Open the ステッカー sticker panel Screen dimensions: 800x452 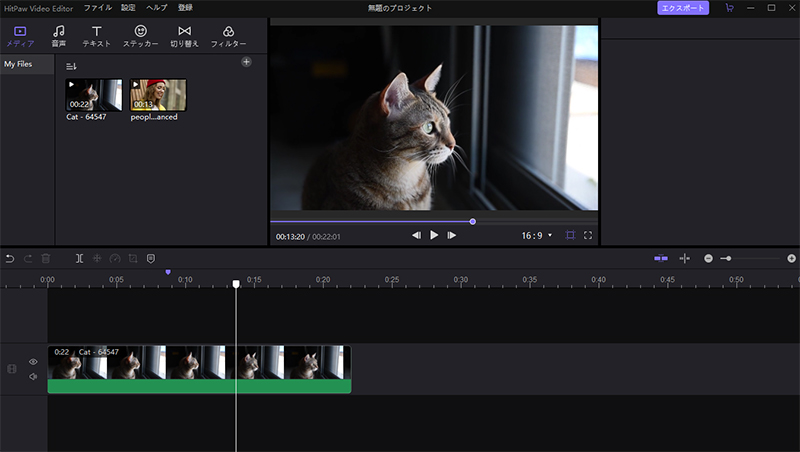point(140,36)
